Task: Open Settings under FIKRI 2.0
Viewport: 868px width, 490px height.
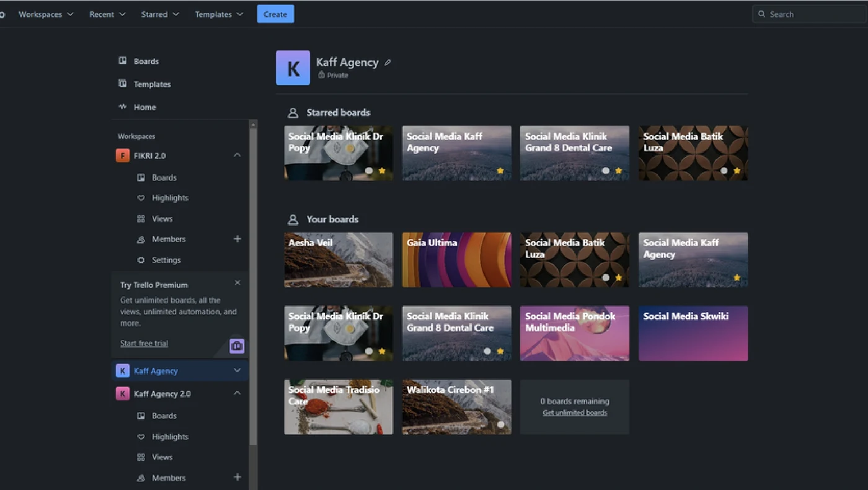Action: [x=166, y=260]
